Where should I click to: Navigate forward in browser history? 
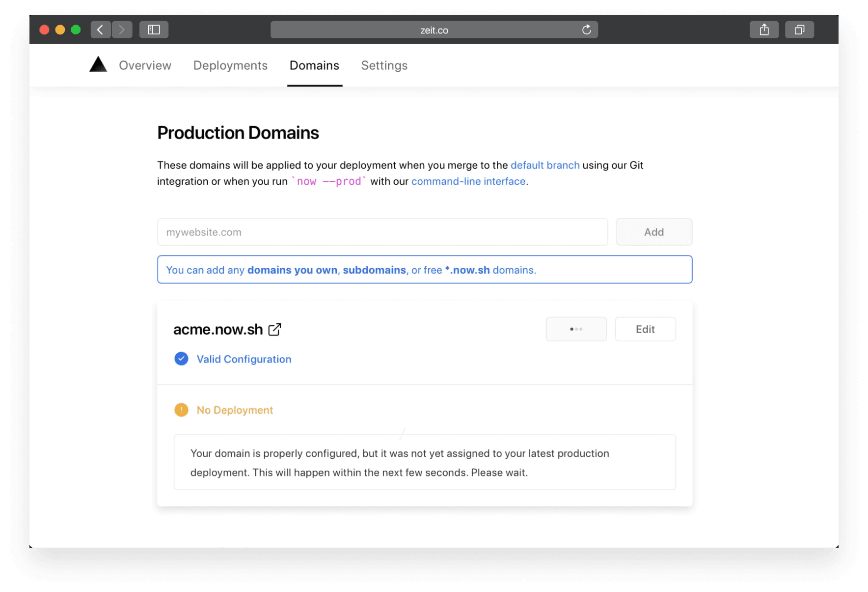click(122, 29)
